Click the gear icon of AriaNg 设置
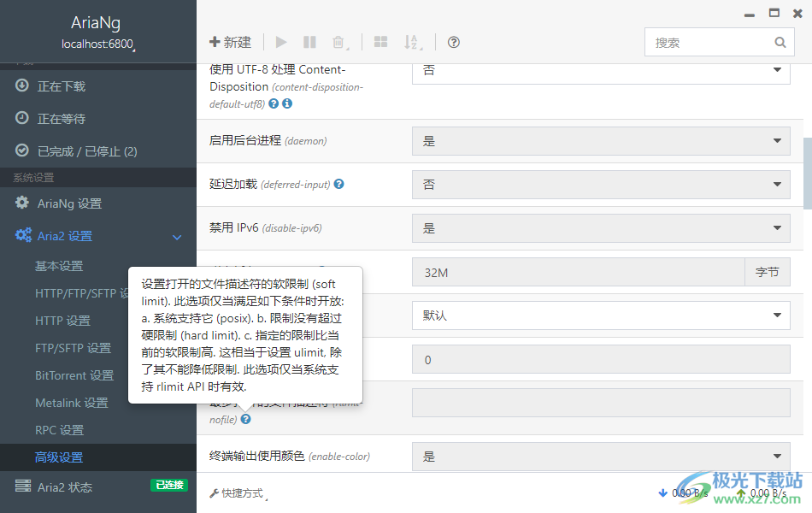The image size is (812, 513). tap(21, 202)
